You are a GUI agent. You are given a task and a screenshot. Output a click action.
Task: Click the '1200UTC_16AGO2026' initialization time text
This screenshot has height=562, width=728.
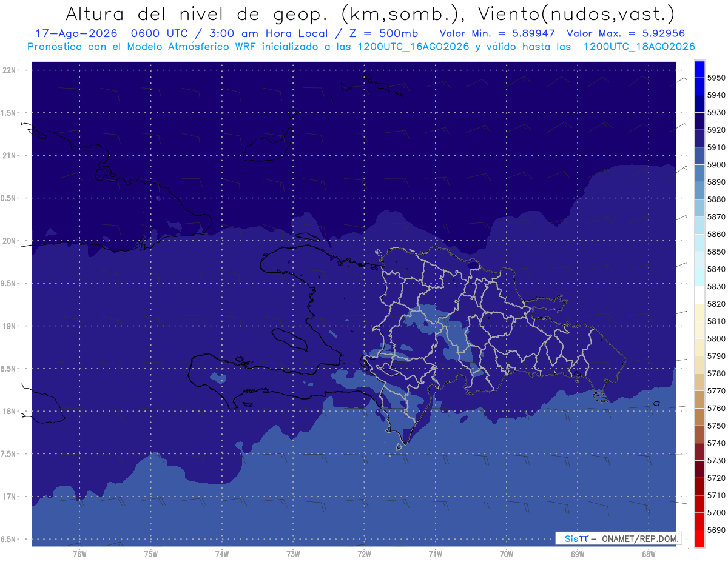(413, 46)
